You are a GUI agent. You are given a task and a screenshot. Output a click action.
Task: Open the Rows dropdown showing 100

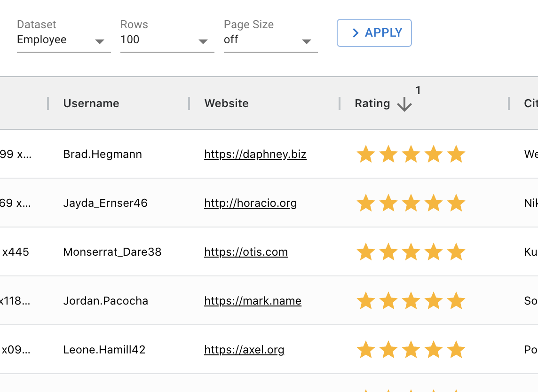[x=167, y=40]
